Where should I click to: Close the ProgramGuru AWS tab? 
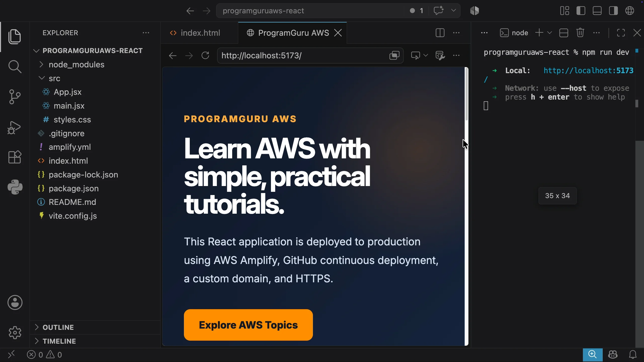[338, 33]
